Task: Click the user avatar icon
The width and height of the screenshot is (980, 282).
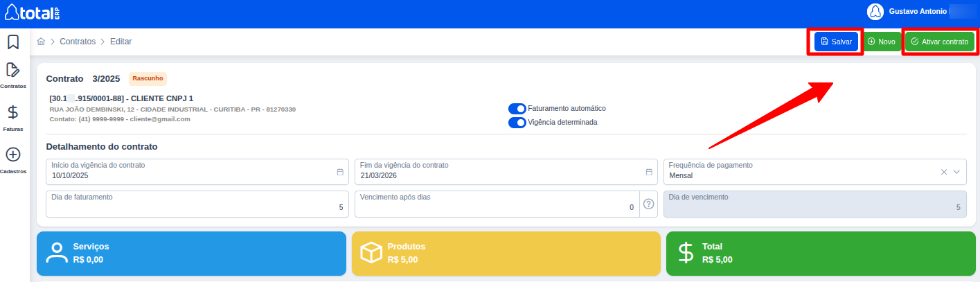Action: pyautogui.click(x=875, y=11)
